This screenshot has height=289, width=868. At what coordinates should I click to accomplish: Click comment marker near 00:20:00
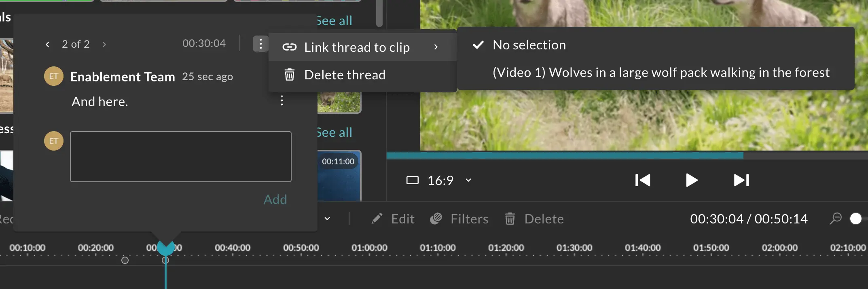click(x=125, y=260)
